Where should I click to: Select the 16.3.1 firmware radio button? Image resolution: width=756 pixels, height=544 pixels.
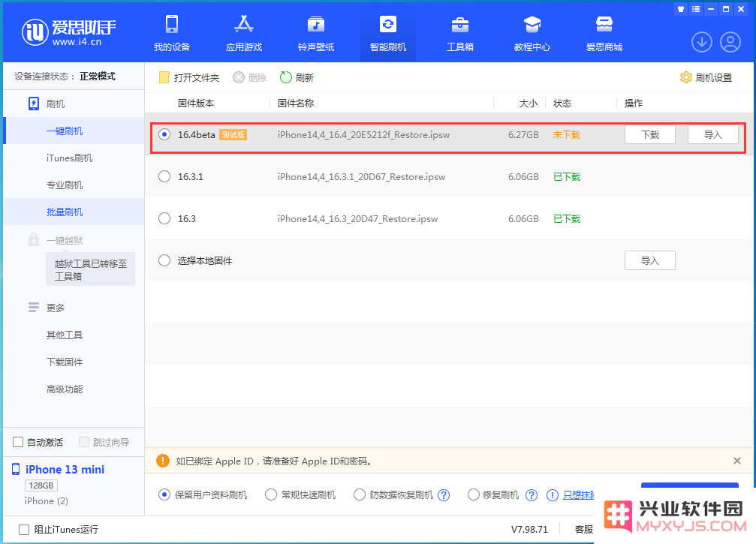tap(164, 176)
